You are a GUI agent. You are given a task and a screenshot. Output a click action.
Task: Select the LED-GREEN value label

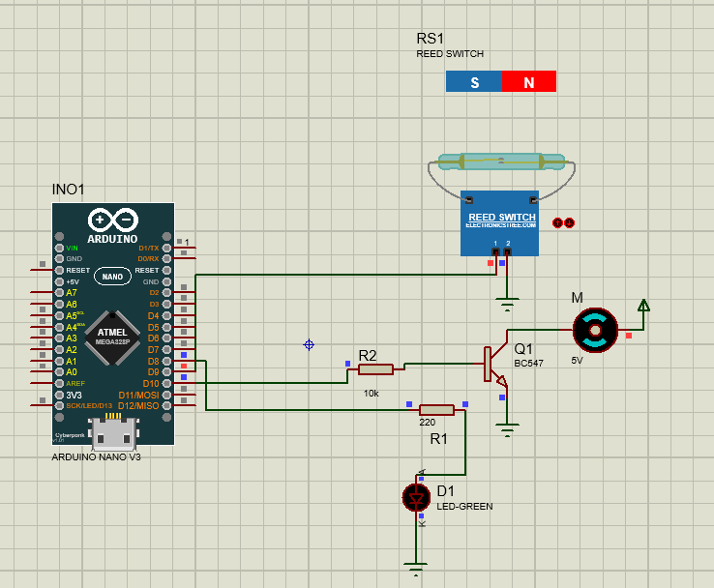coord(464,507)
